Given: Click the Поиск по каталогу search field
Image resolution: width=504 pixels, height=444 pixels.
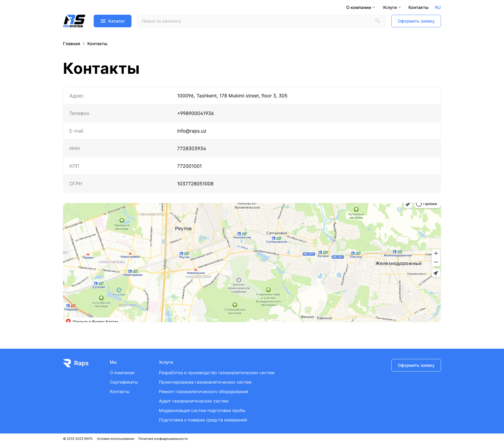Looking at the screenshot, I should (x=257, y=21).
